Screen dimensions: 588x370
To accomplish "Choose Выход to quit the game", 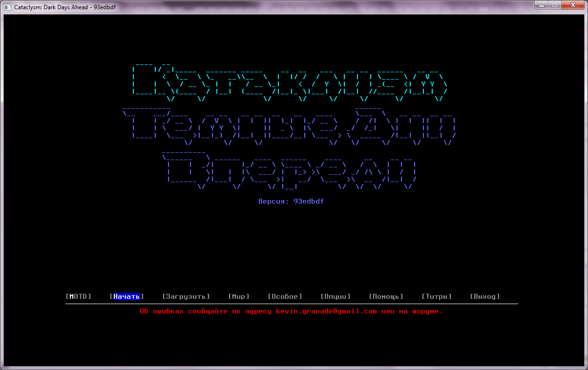I will pos(484,296).
